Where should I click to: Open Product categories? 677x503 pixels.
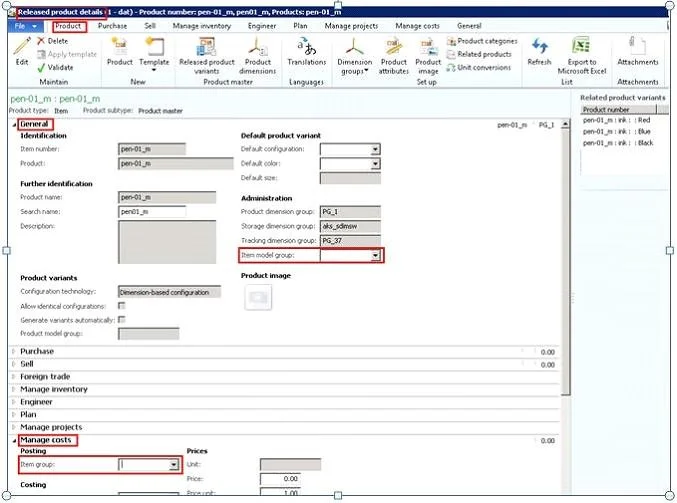click(x=482, y=41)
